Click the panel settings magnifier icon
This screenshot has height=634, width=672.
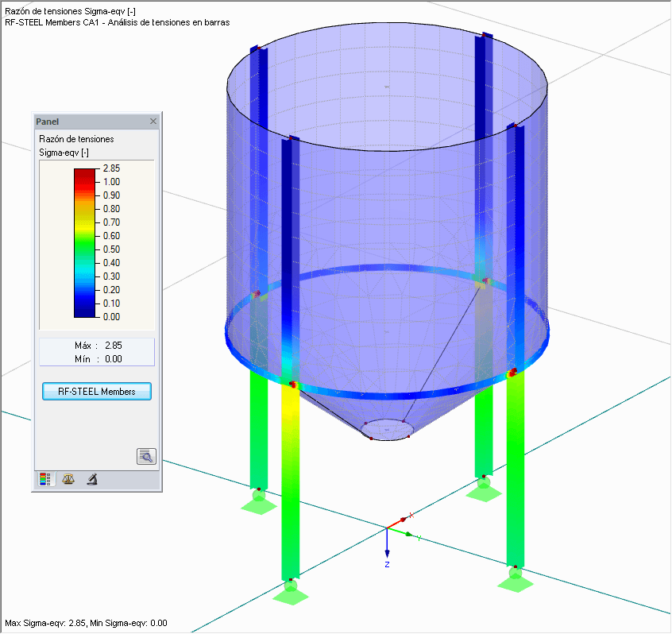coord(146,456)
